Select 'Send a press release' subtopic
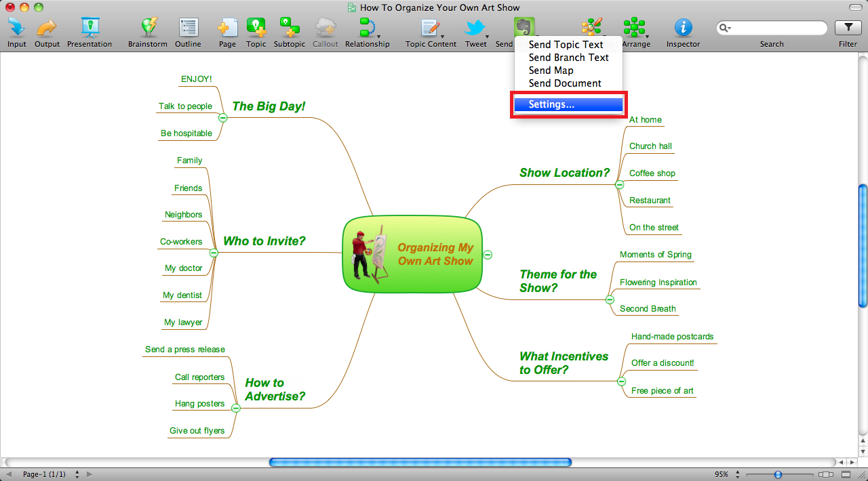868x481 pixels. (185, 350)
